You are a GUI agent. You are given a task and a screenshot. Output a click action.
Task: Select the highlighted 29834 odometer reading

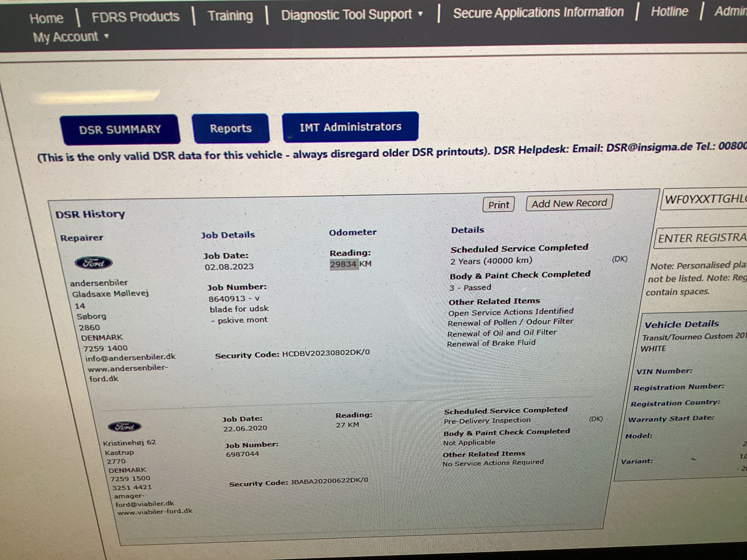coord(343,264)
